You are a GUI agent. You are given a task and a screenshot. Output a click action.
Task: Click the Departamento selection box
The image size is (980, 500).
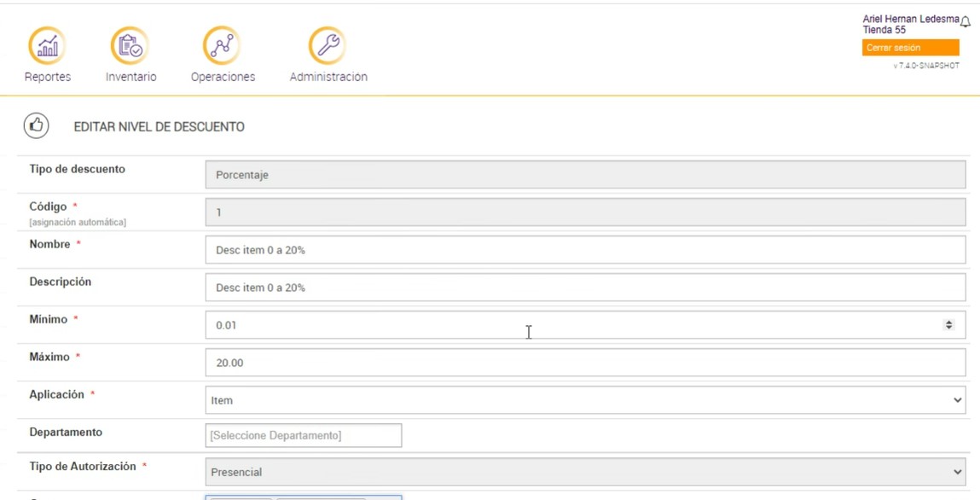[304, 435]
